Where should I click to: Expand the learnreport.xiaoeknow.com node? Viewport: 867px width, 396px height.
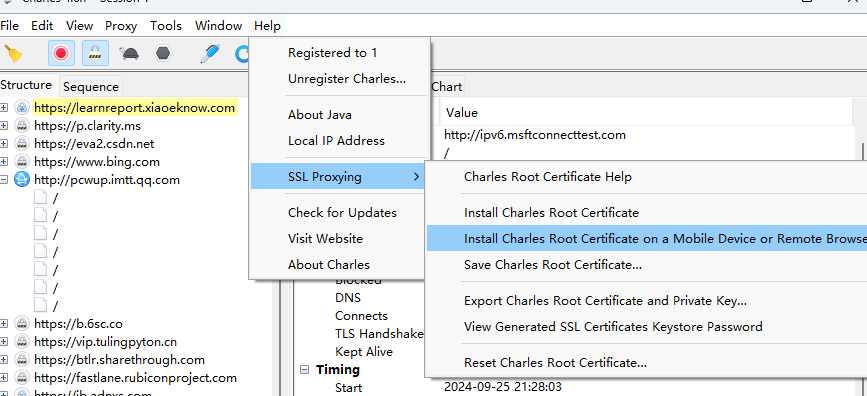point(4,107)
